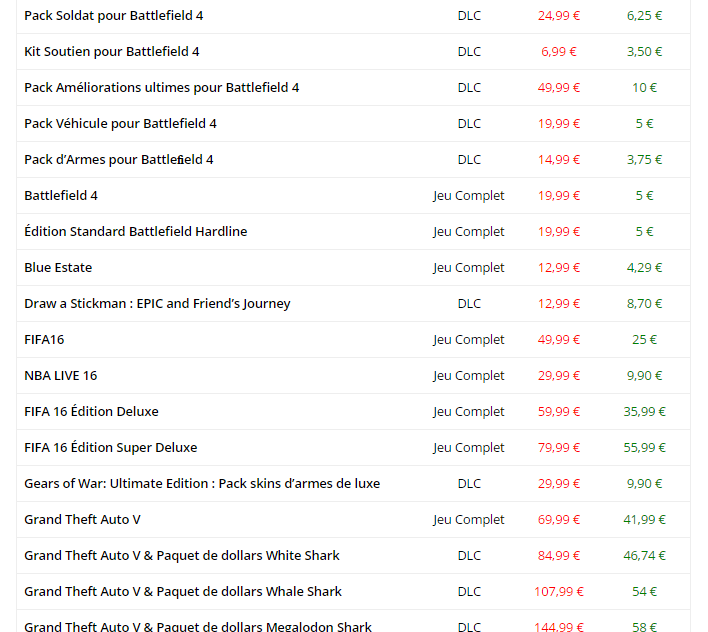Click the 6,99 € original price
The image size is (708, 632).
click(559, 52)
